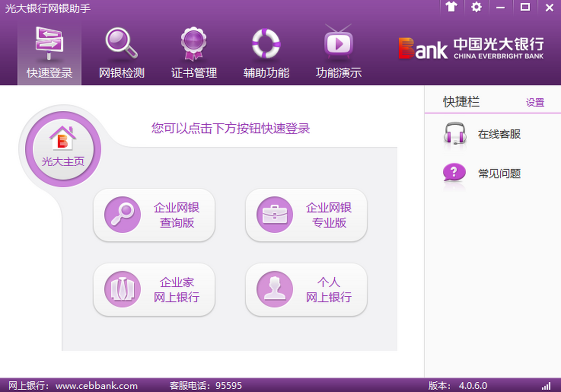
Task: Open the 快速登录 quick login tab
Action: pyautogui.click(x=50, y=54)
